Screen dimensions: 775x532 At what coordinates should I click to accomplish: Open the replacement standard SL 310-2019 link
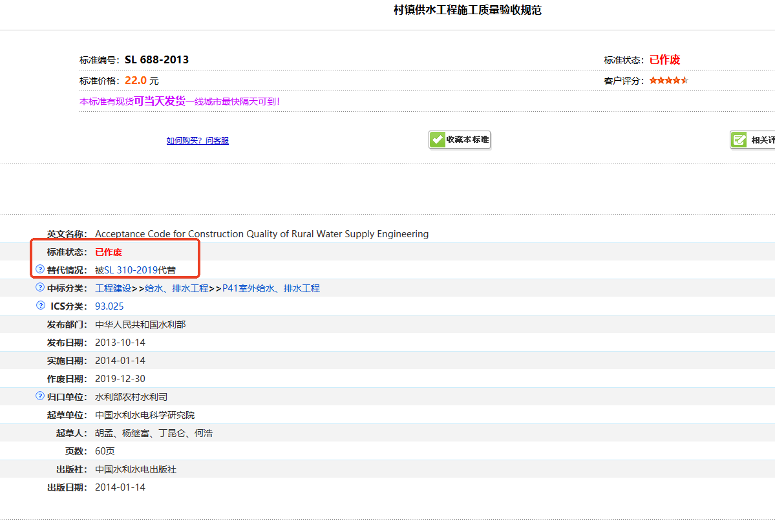131,270
